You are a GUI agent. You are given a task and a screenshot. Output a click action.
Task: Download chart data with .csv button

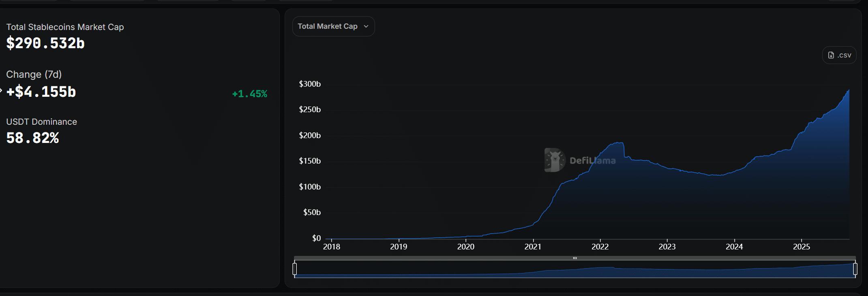839,55
